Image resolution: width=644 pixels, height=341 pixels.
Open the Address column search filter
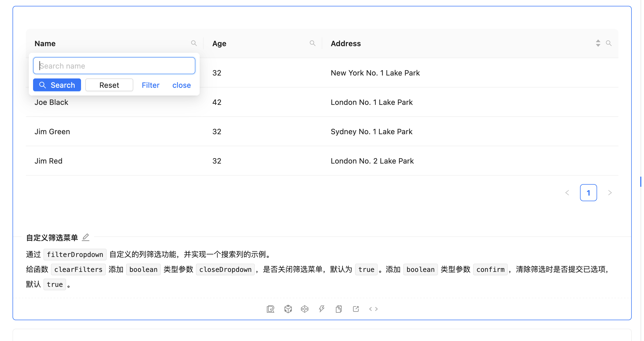609,43
